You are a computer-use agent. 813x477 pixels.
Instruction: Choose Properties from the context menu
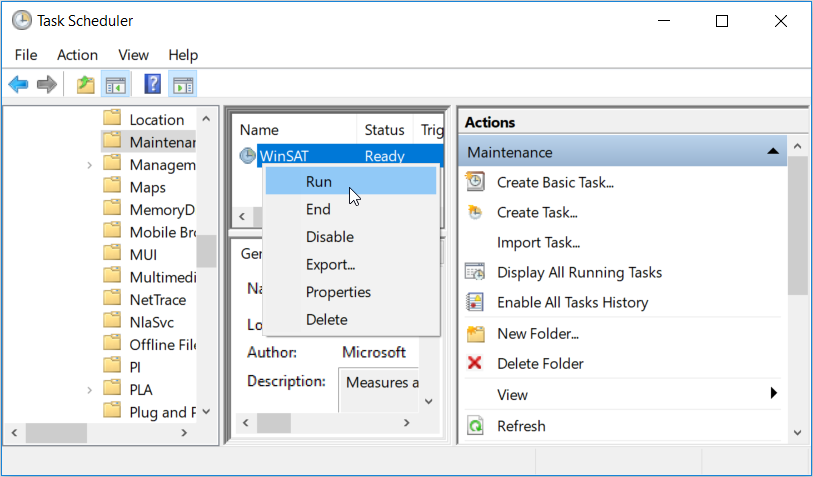tap(351, 292)
